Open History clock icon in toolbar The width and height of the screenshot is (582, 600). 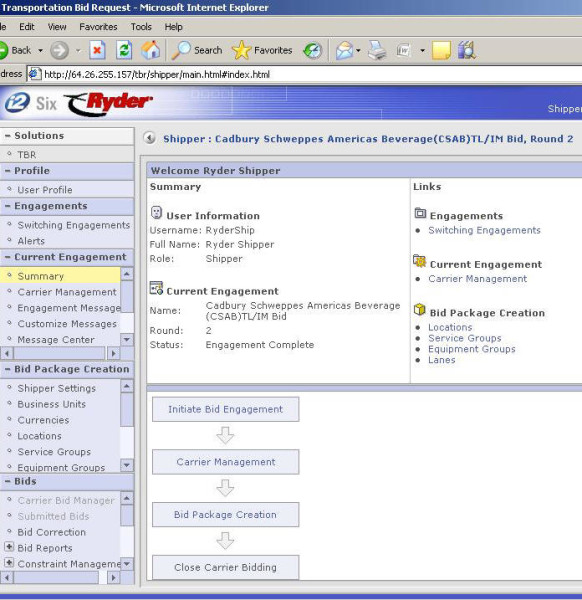pos(313,51)
